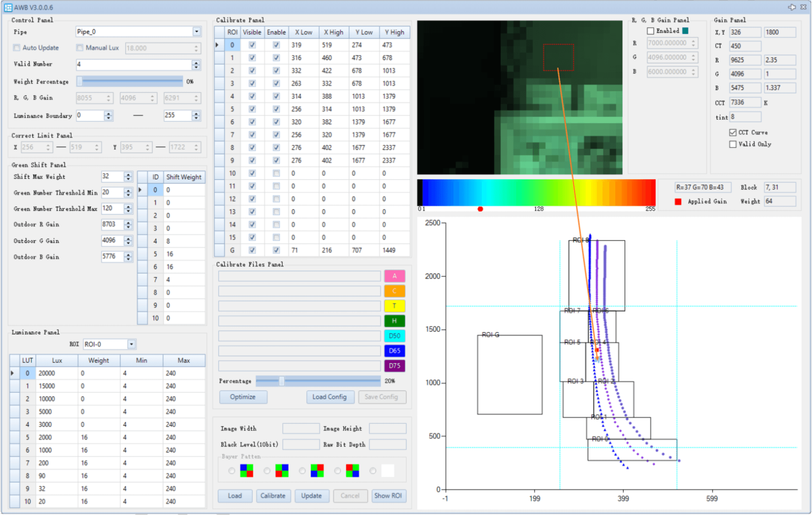
Task: Check the Valid Only option
Action: click(x=733, y=144)
